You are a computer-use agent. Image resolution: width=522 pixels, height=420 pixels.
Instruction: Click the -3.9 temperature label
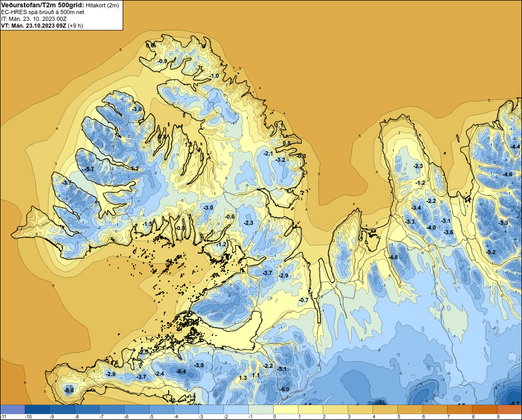click(199, 365)
